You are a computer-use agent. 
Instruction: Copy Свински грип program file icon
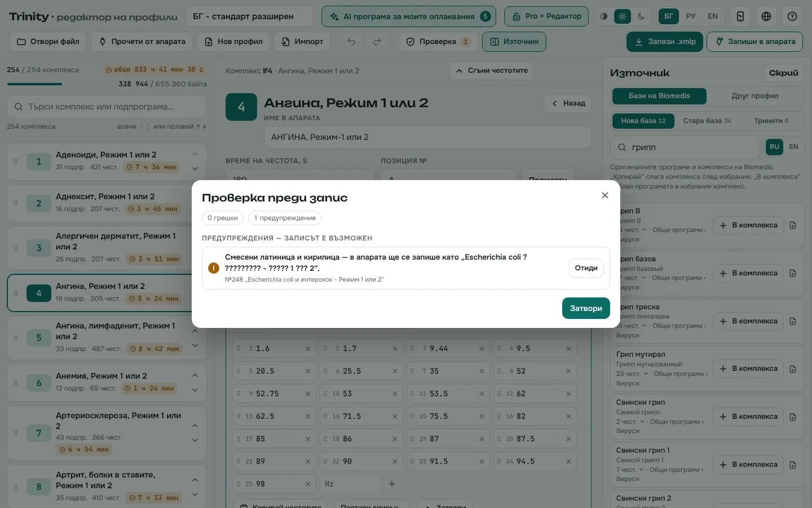(x=793, y=417)
